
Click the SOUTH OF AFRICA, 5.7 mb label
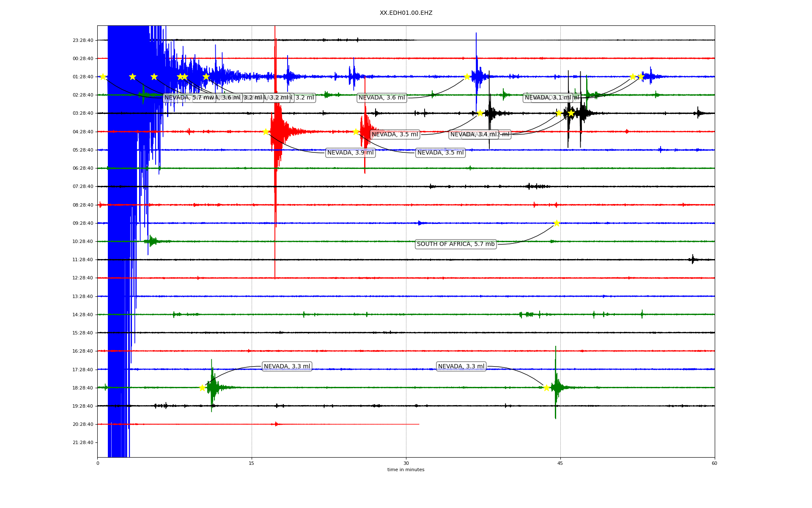coord(455,244)
